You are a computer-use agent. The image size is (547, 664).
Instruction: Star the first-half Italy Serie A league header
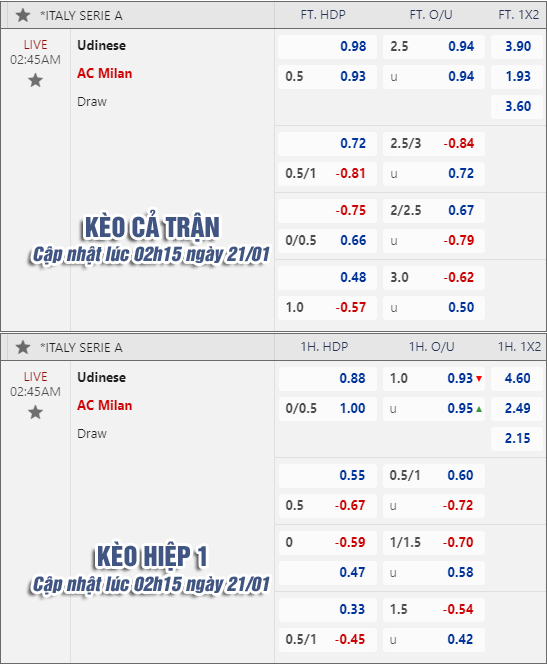[x=23, y=347]
